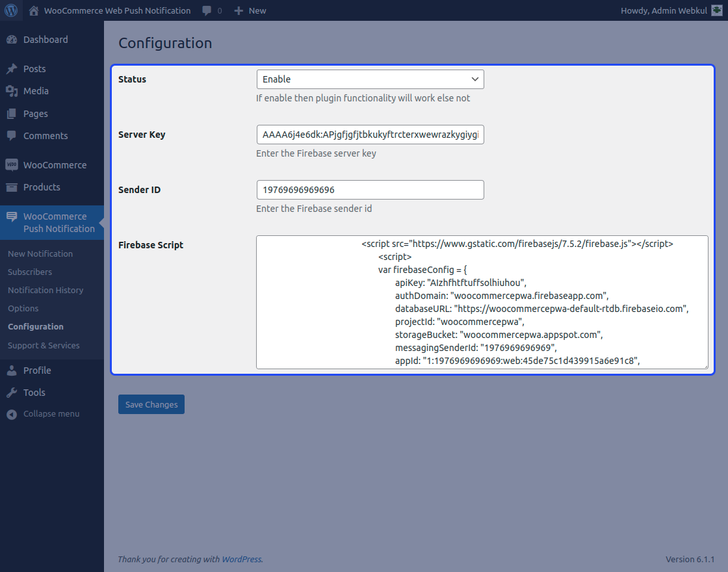Click the plus icon next to New
Screen dimensions: 728x572
point(238,10)
